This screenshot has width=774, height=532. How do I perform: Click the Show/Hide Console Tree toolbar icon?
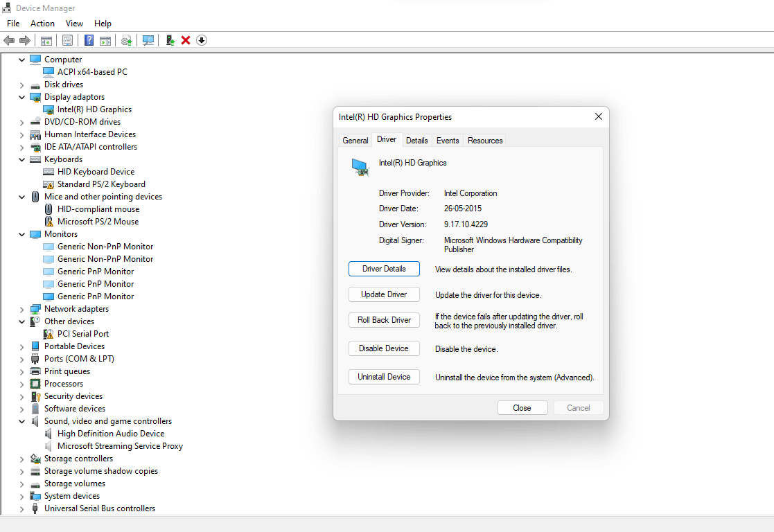(x=46, y=40)
